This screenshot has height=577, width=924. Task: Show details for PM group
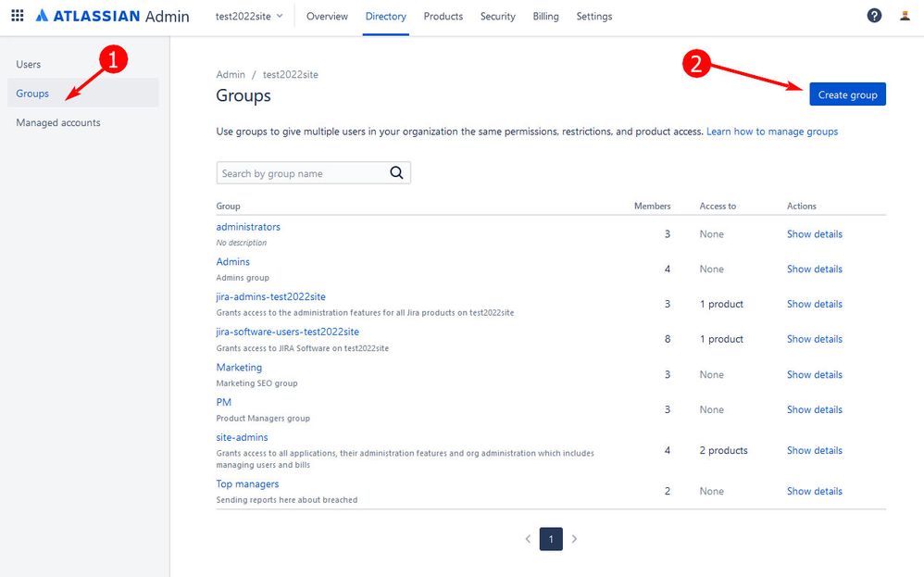[x=815, y=409]
